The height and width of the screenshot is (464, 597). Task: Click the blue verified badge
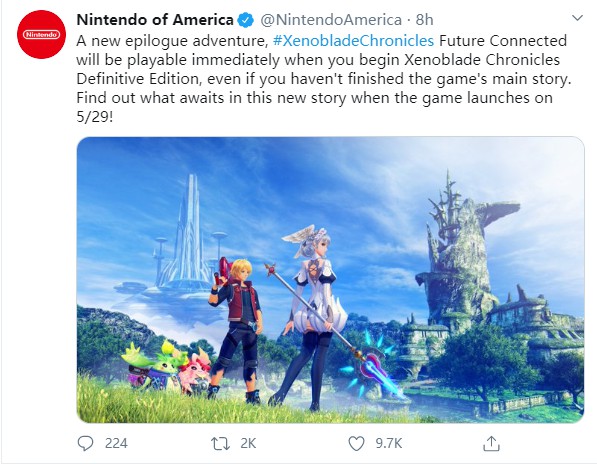[x=246, y=20]
